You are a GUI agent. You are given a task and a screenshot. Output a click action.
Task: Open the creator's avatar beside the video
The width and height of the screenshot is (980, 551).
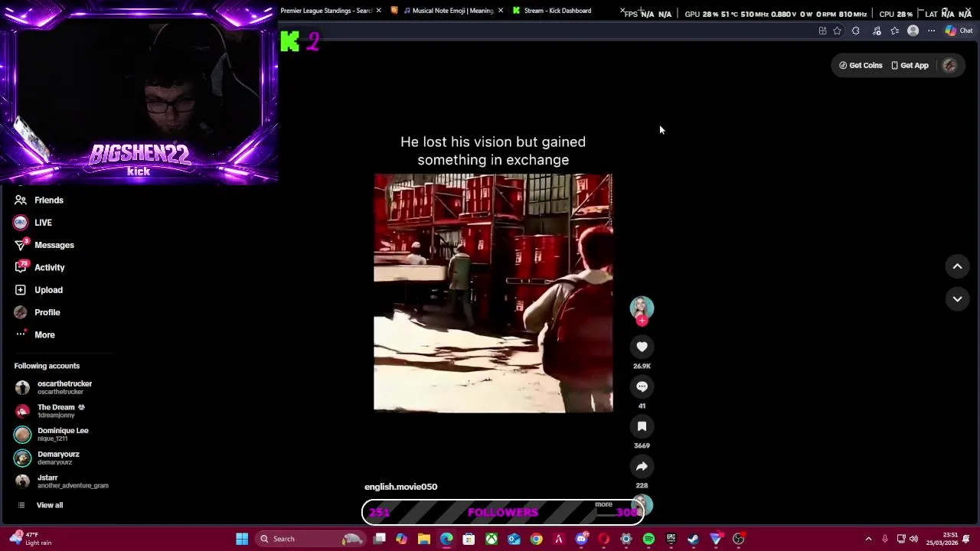pyautogui.click(x=642, y=308)
